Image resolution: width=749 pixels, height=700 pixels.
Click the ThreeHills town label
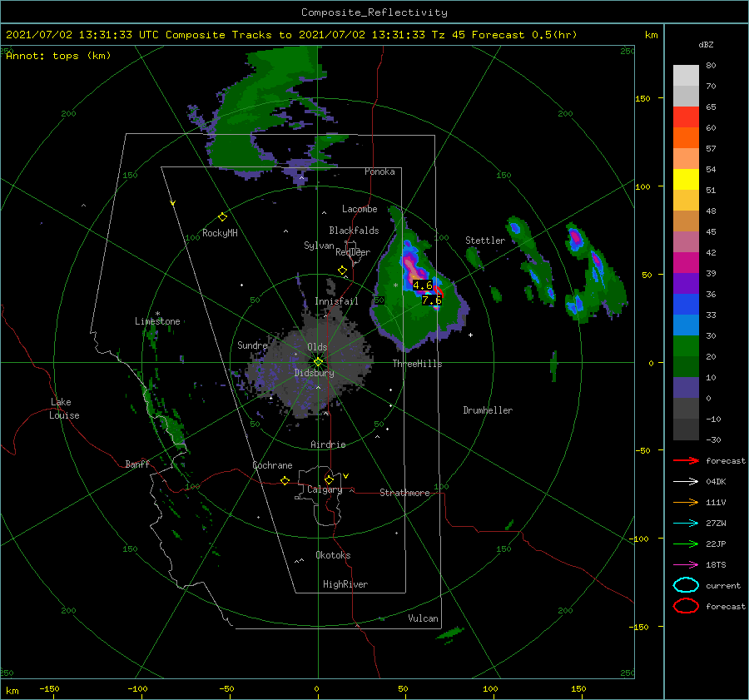[418, 364]
